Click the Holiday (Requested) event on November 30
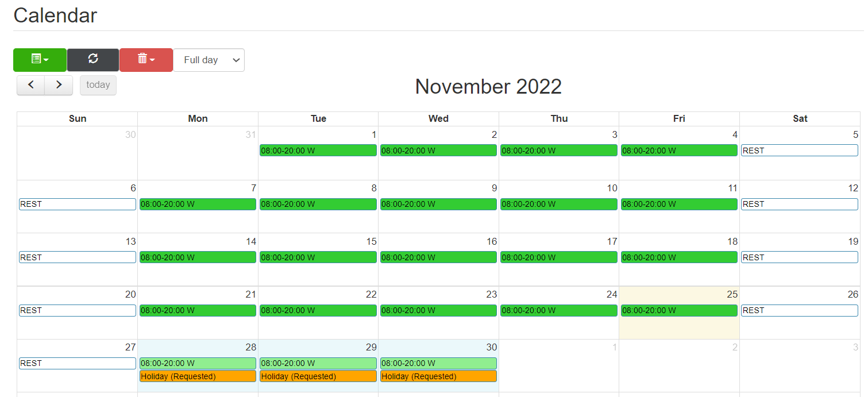 438,376
